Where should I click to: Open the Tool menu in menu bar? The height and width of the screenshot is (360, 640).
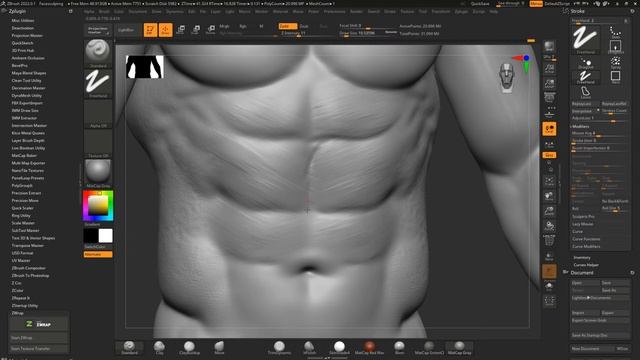[423, 12]
